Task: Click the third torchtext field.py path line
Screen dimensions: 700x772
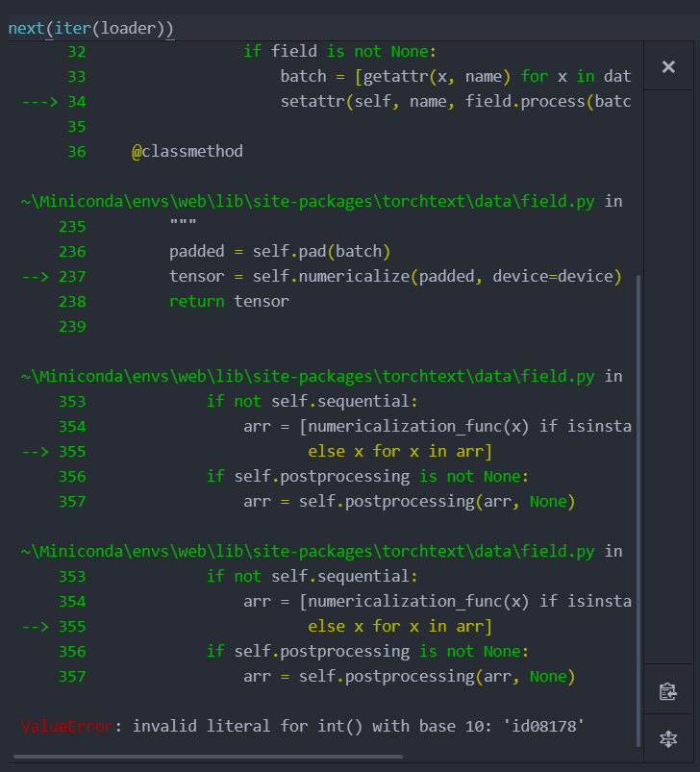Action: 321,551
